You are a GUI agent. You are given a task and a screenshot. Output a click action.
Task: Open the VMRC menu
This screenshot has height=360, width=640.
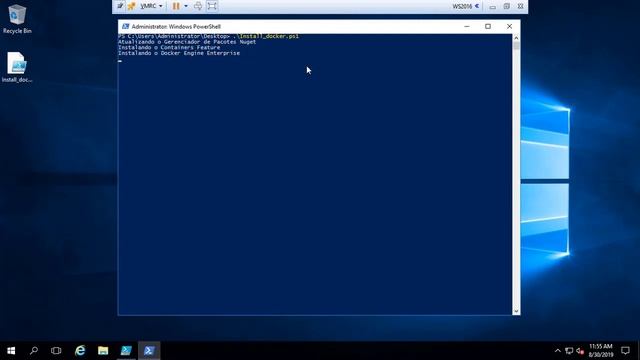click(151, 6)
